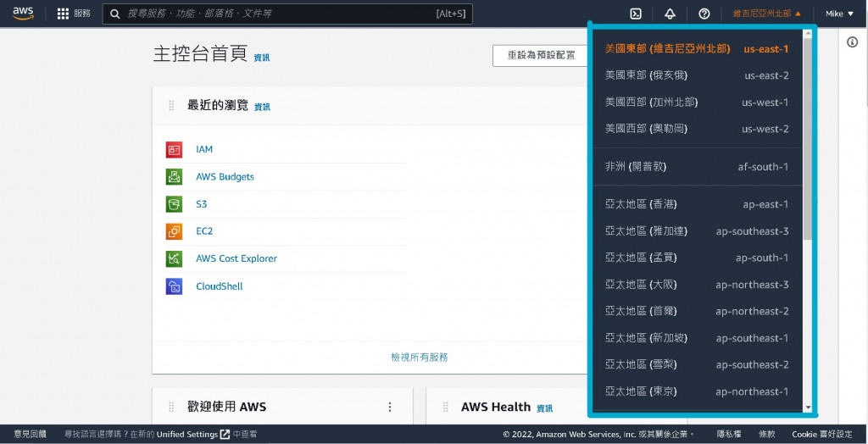Open the AWS Cost Explorer link
Image resolution: width=868 pixels, height=444 pixels.
click(x=236, y=258)
